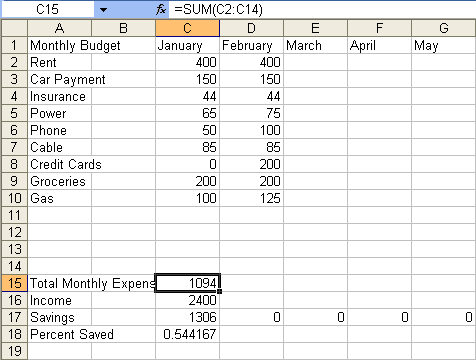Select row 1 header
This screenshot has width=476, height=360.
point(14,45)
